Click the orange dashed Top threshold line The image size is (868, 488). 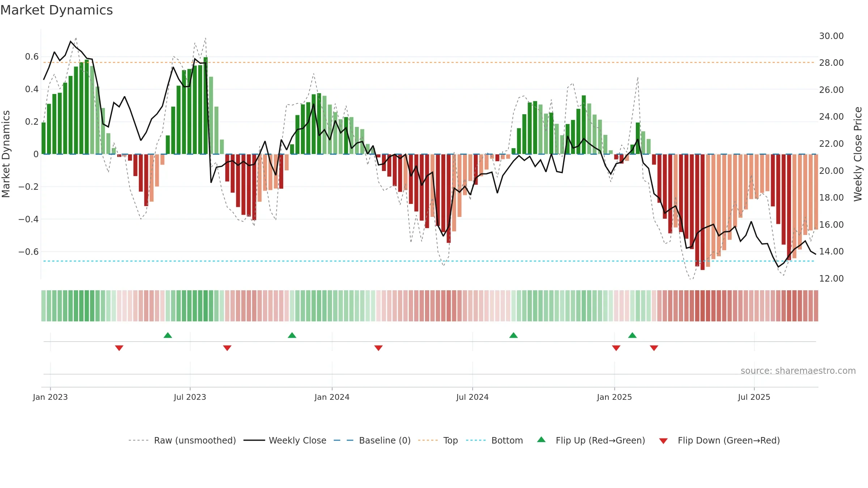point(429,63)
